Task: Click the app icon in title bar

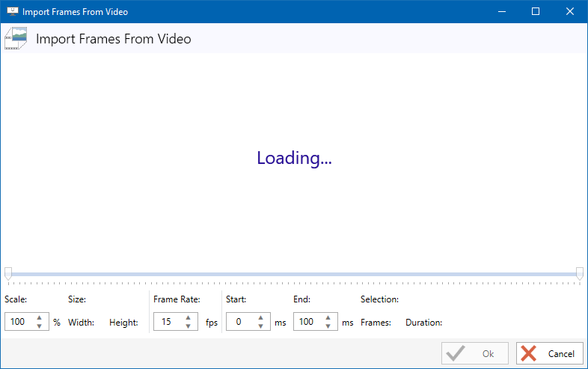Action: pos(12,12)
